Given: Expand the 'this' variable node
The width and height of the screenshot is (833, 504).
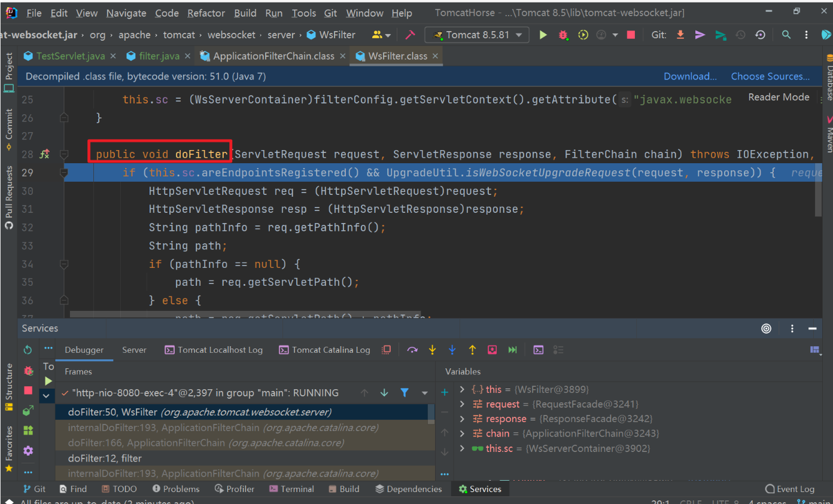Looking at the screenshot, I should click(462, 389).
